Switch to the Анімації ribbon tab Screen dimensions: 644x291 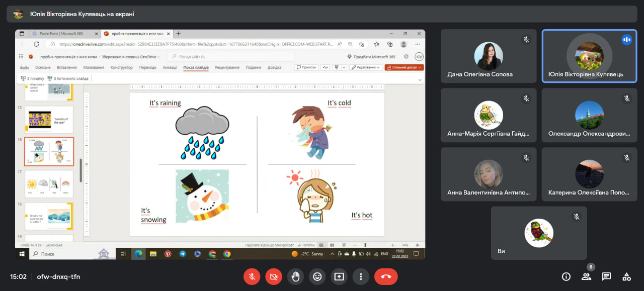(x=170, y=67)
